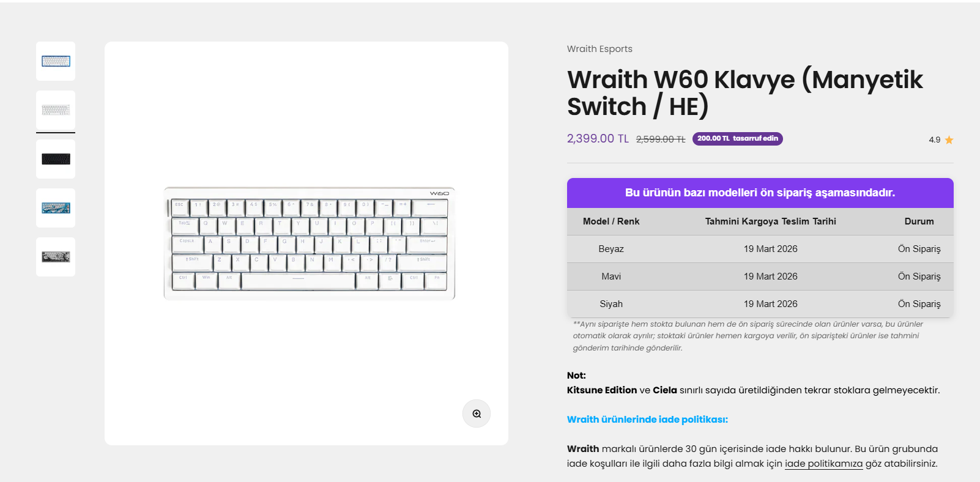Open the iade politikamıza link
Screen dimensions: 980x482
coord(823,464)
